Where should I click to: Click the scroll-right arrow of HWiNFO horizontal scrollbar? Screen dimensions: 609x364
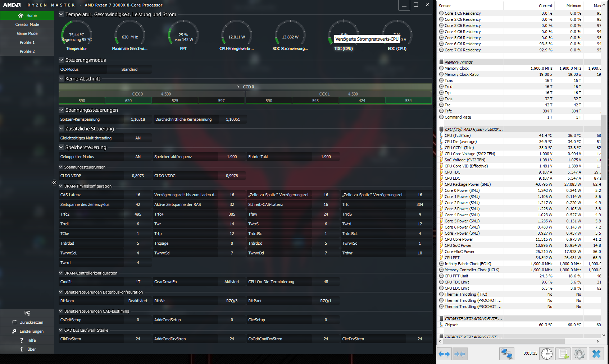pyautogui.click(x=598, y=341)
